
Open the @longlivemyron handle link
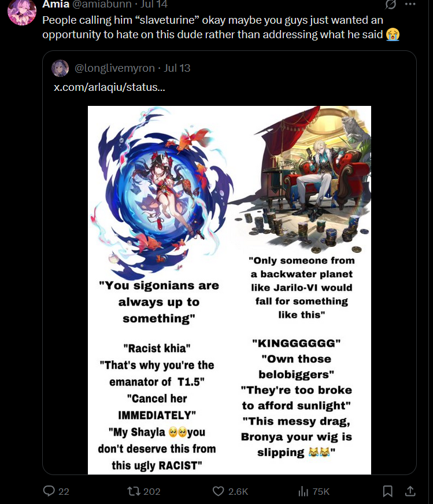(114, 68)
